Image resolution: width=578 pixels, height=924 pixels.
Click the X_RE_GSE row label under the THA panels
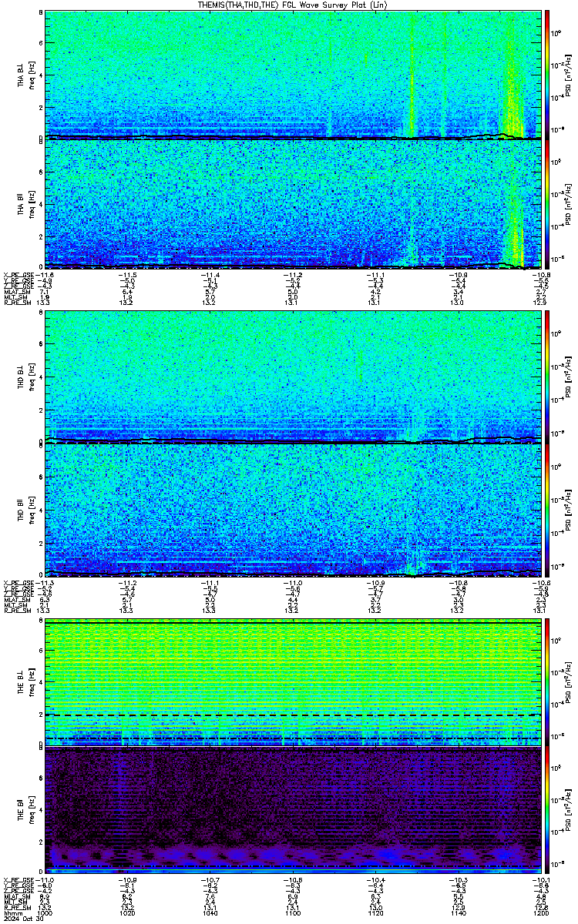click(19, 275)
